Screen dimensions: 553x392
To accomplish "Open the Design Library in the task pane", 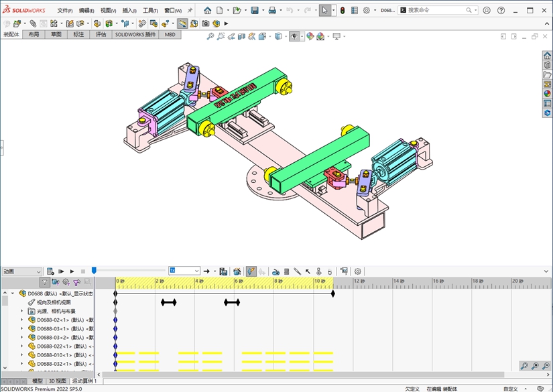I will tap(547, 65).
